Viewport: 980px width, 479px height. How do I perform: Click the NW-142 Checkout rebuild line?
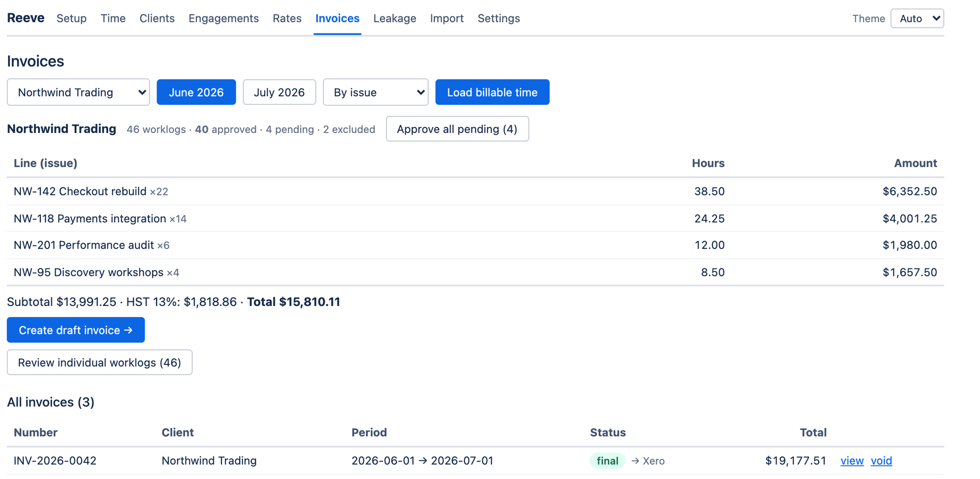coord(475,191)
